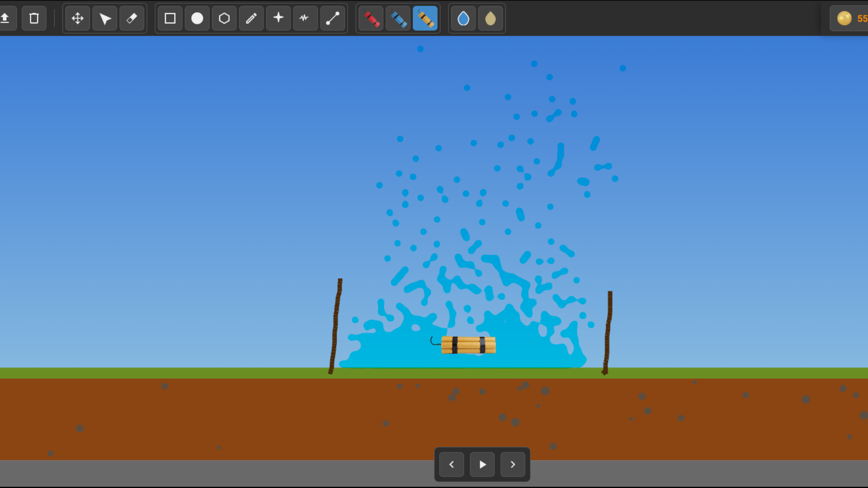Image resolution: width=868 pixels, height=488 pixels.
Task: Select the circle shape tool
Action: tap(197, 19)
